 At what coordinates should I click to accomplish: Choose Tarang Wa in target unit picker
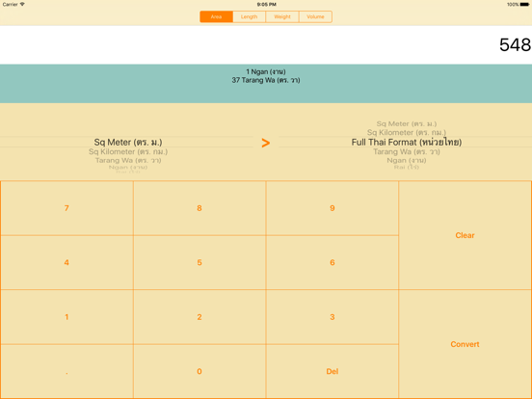[407, 151]
